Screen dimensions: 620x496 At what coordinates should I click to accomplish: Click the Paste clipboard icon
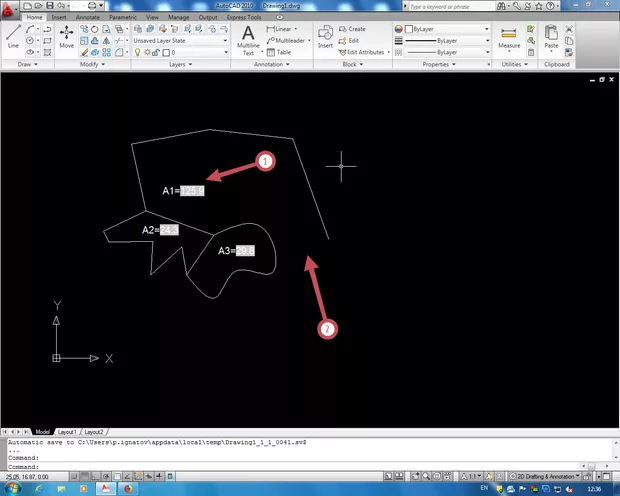coord(551,38)
